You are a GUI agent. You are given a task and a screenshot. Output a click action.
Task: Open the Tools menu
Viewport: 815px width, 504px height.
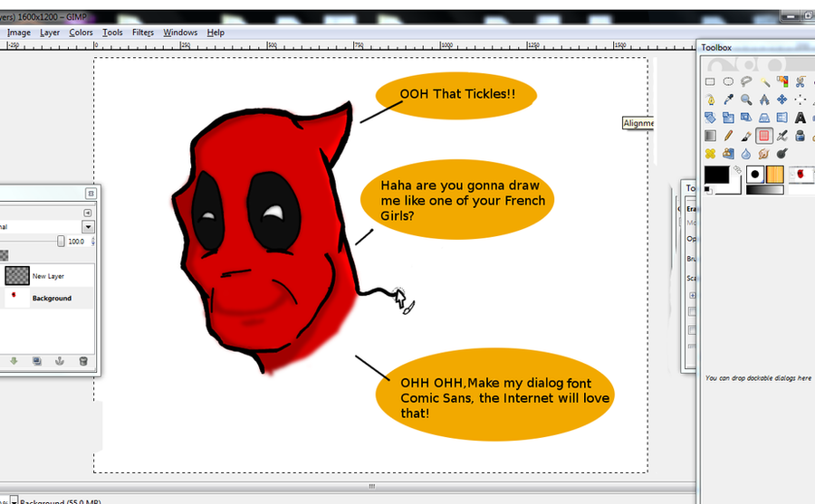tap(112, 33)
